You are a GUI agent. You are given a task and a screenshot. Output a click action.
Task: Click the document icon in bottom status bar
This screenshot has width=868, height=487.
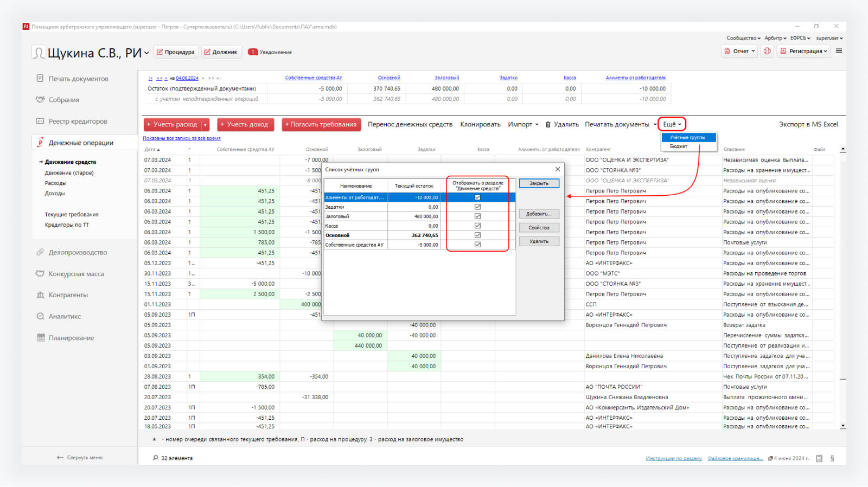pos(819,458)
